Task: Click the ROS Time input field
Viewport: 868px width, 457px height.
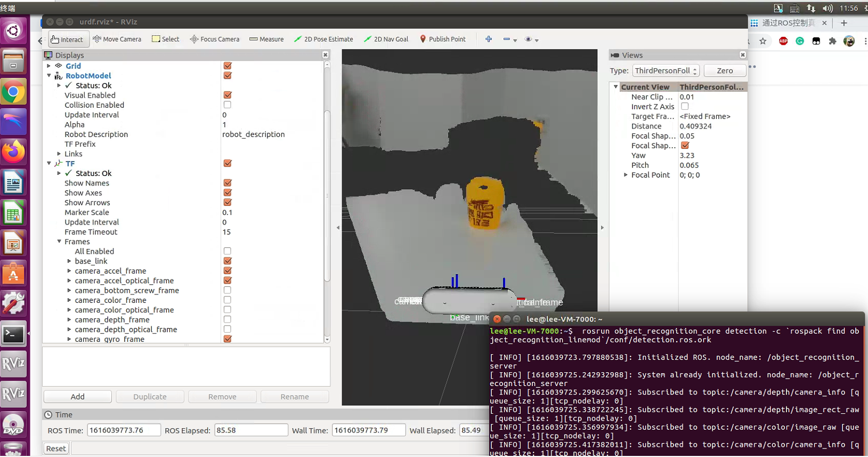Action: coord(124,430)
